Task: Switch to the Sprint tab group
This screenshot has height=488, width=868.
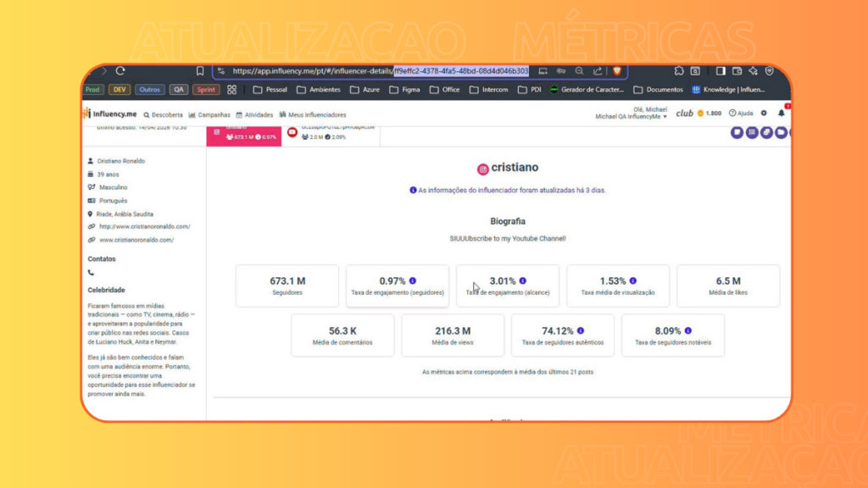Action: [x=206, y=90]
